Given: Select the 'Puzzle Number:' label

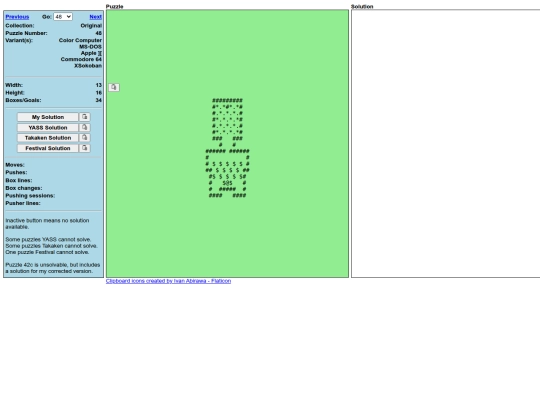Looking at the screenshot, I should 26,33.
